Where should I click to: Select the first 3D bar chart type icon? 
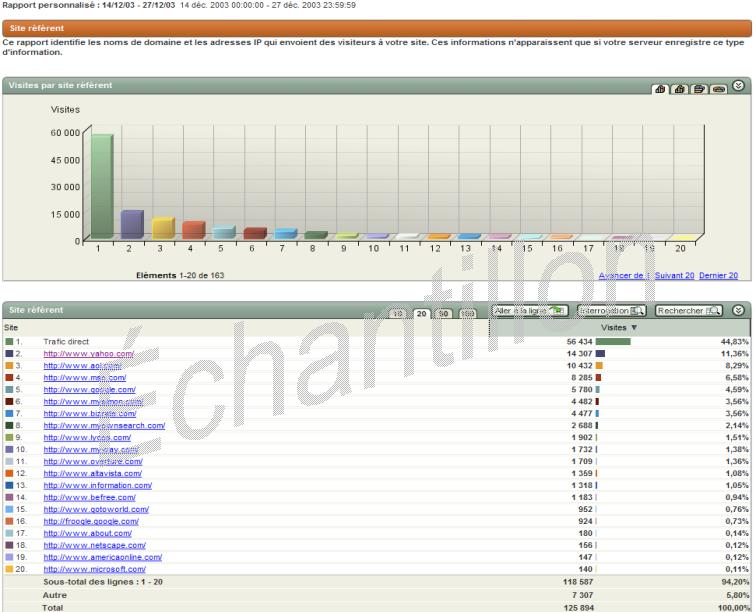tap(662, 87)
